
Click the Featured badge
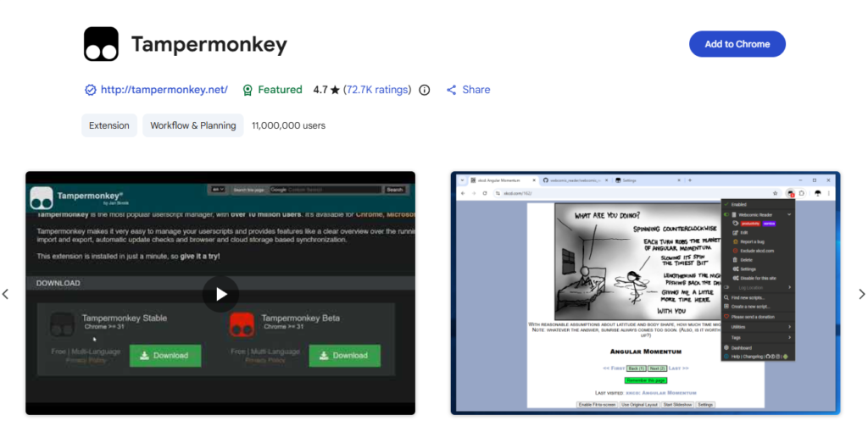click(x=272, y=90)
